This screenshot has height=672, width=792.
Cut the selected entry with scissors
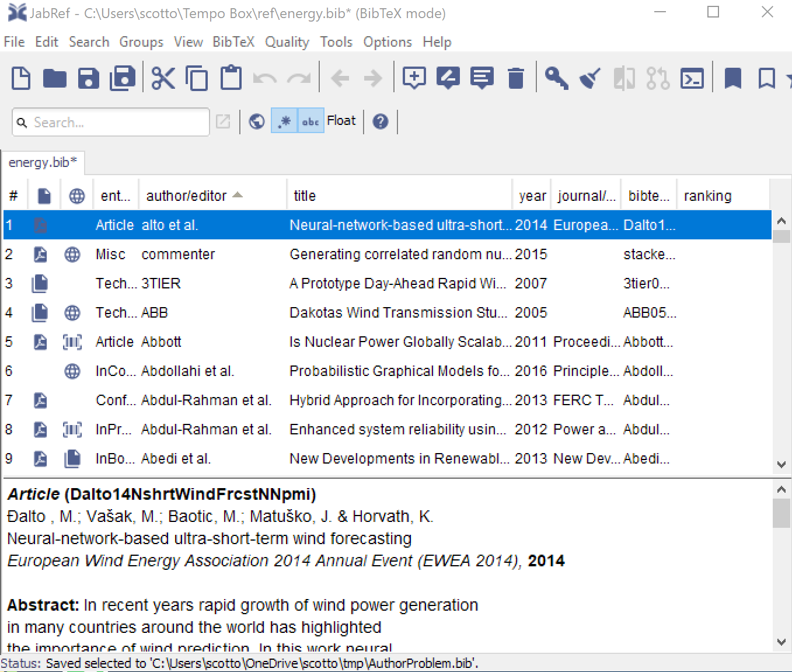click(163, 78)
